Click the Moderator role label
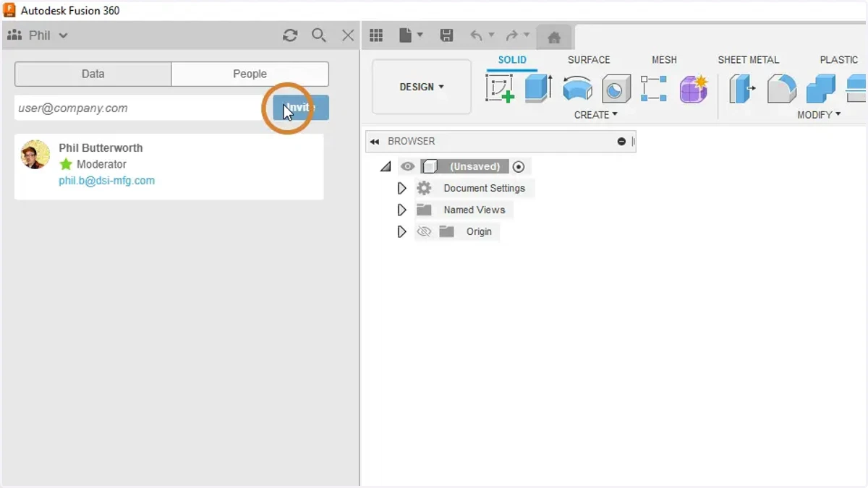The image size is (868, 488). 101,164
